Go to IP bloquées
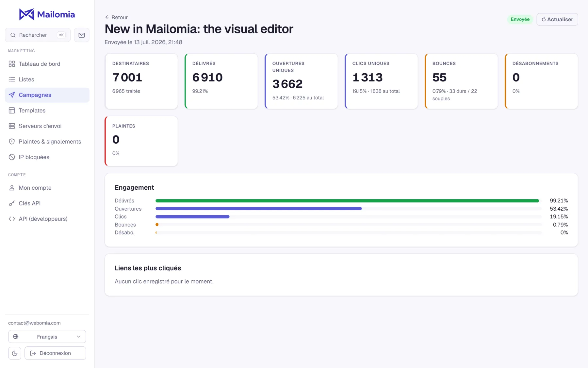This screenshot has width=588, height=368. [x=47, y=157]
